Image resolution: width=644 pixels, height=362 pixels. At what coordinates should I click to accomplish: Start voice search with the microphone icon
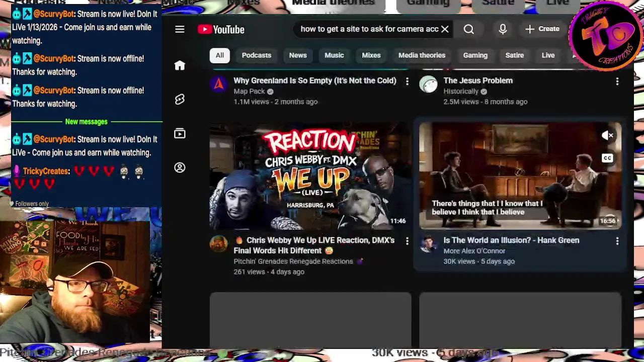click(x=503, y=29)
